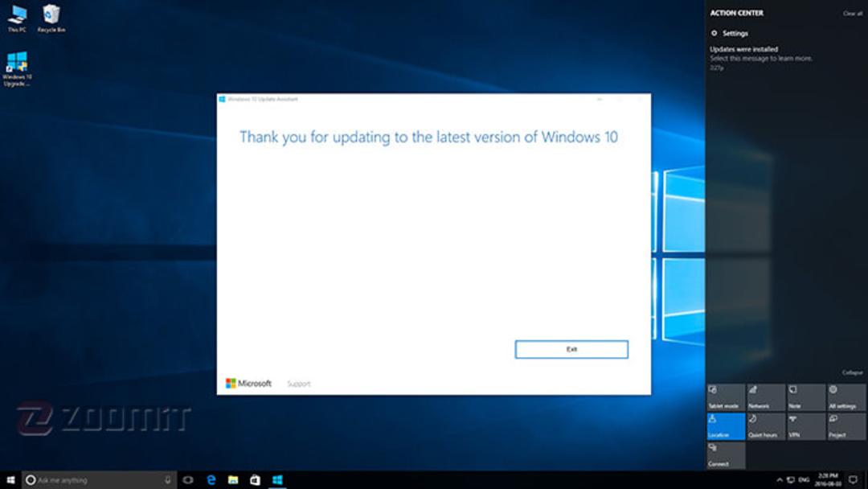Image resolution: width=868 pixels, height=489 pixels.
Task: Click the Microsoft logo in the dialog footer
Action: 248,383
